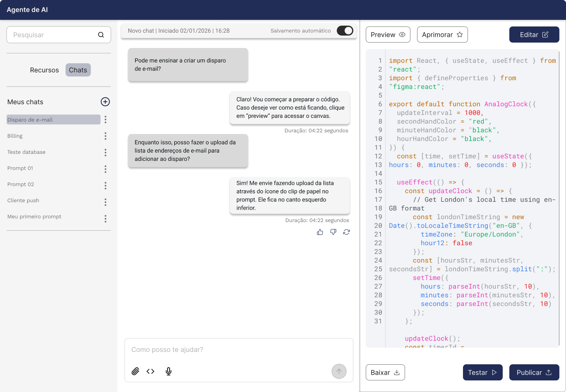This screenshot has width=566, height=392.
Task: Open the Meu primeiro prompt chat
Action: point(34,216)
